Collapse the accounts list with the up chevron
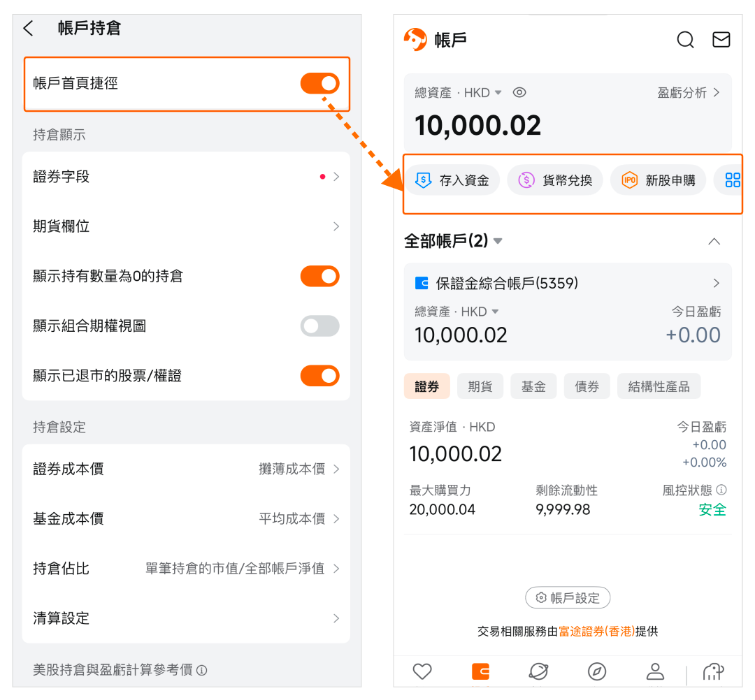The image size is (755, 700). point(714,241)
